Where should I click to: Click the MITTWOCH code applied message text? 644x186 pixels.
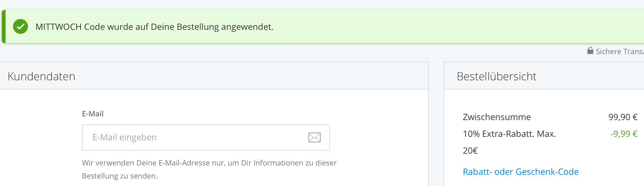coord(154,27)
